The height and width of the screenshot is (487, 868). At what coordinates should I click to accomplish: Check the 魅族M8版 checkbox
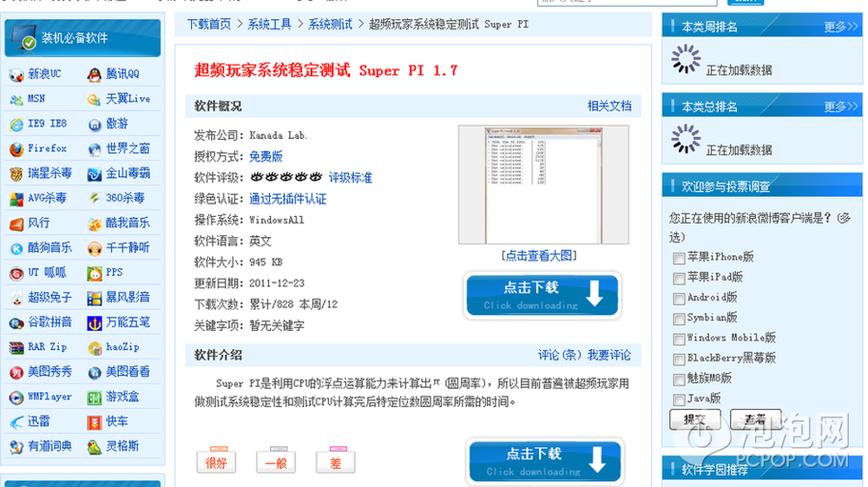679,379
